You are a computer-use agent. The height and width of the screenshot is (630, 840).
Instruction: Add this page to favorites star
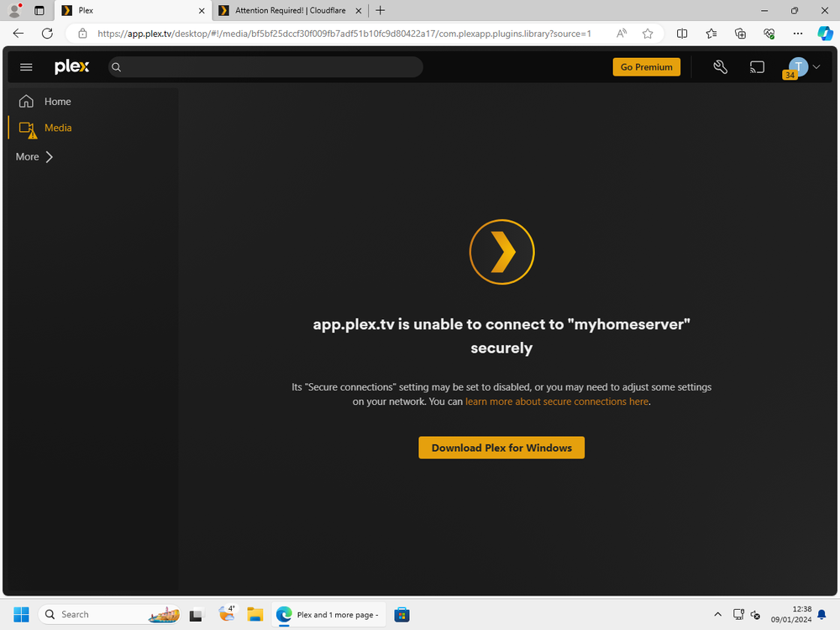(648, 34)
